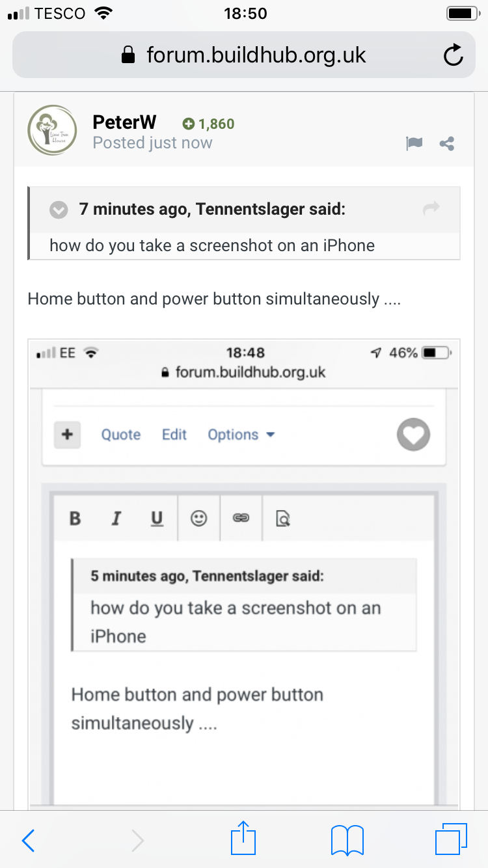The image size is (488, 868).
Task: Toggle Italic in the editor toolbar
Action: click(x=116, y=519)
